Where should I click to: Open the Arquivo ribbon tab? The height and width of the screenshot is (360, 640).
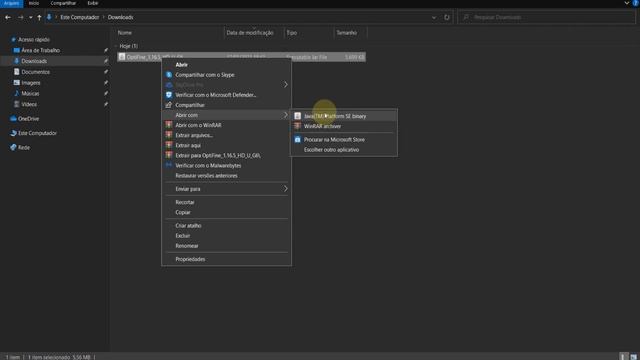(11, 3)
